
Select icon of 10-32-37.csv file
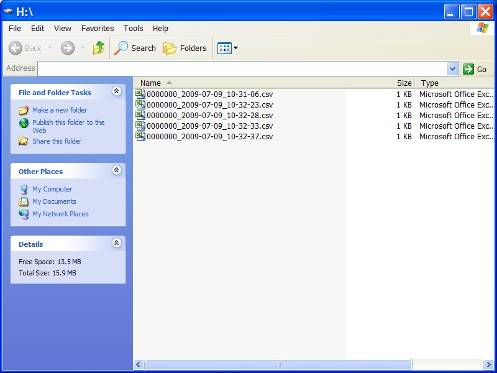[140, 136]
